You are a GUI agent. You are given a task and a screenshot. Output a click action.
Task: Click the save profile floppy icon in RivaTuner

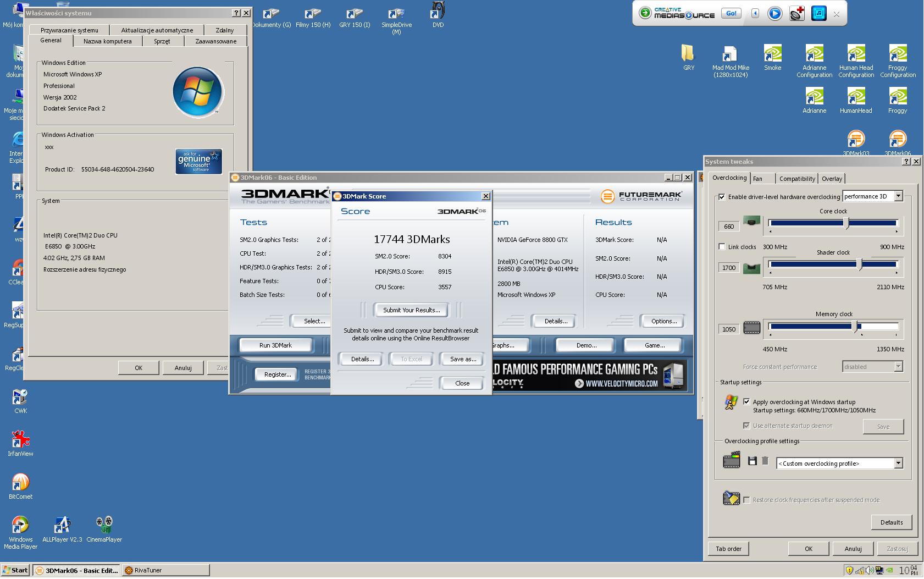753,461
